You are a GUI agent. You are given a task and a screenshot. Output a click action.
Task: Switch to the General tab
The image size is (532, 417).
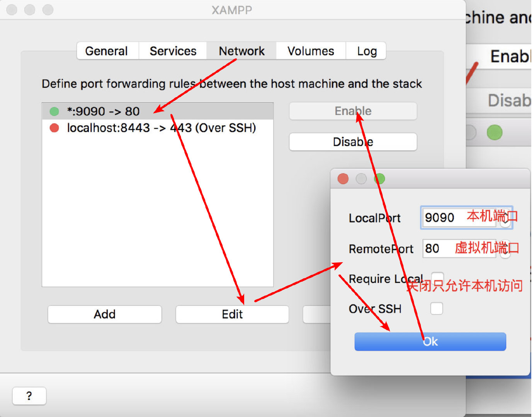(x=107, y=51)
